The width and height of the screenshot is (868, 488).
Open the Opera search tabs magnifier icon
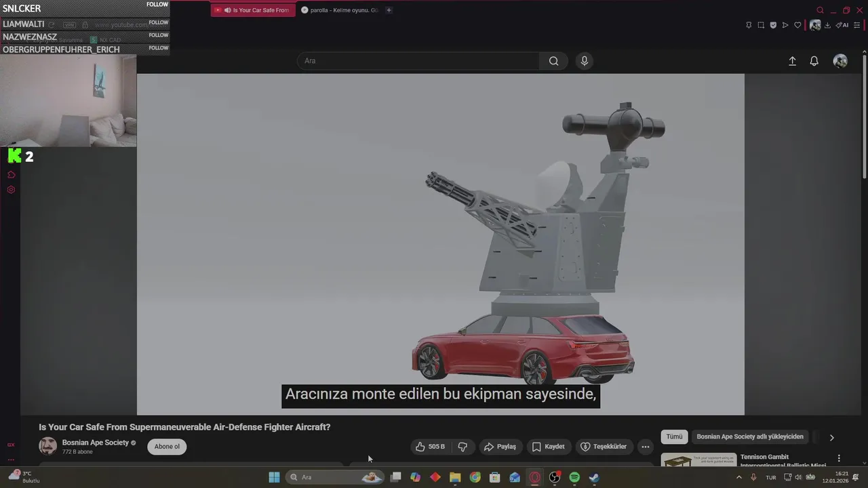tap(820, 10)
